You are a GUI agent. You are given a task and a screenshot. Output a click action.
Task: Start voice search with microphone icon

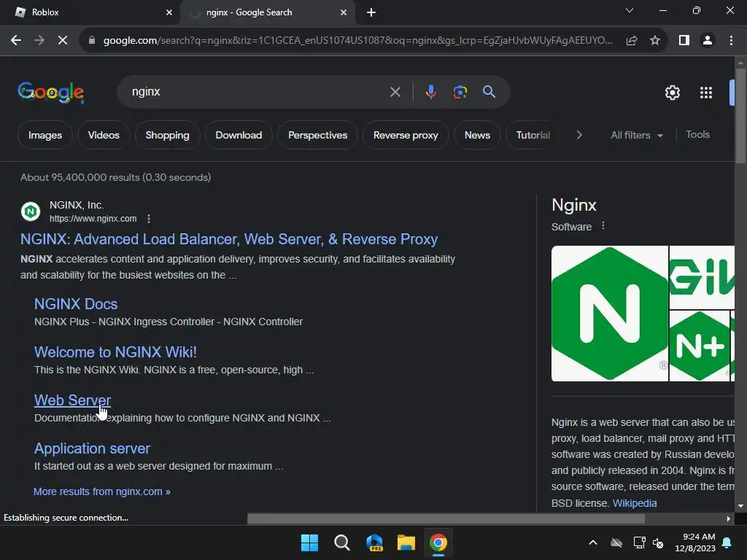pyautogui.click(x=430, y=92)
